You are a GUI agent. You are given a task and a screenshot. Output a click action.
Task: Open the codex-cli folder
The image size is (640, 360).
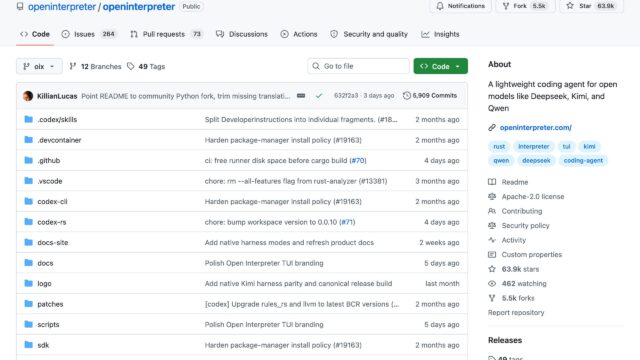click(x=52, y=202)
